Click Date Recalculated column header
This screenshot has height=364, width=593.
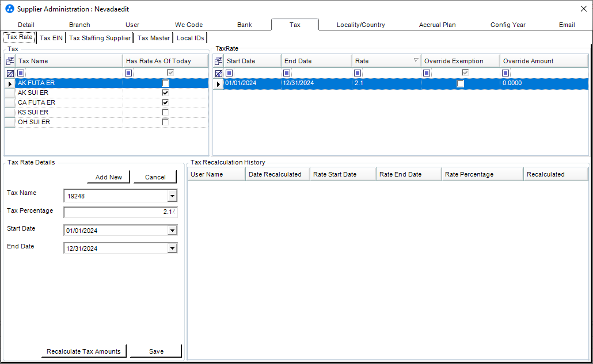pyautogui.click(x=278, y=174)
